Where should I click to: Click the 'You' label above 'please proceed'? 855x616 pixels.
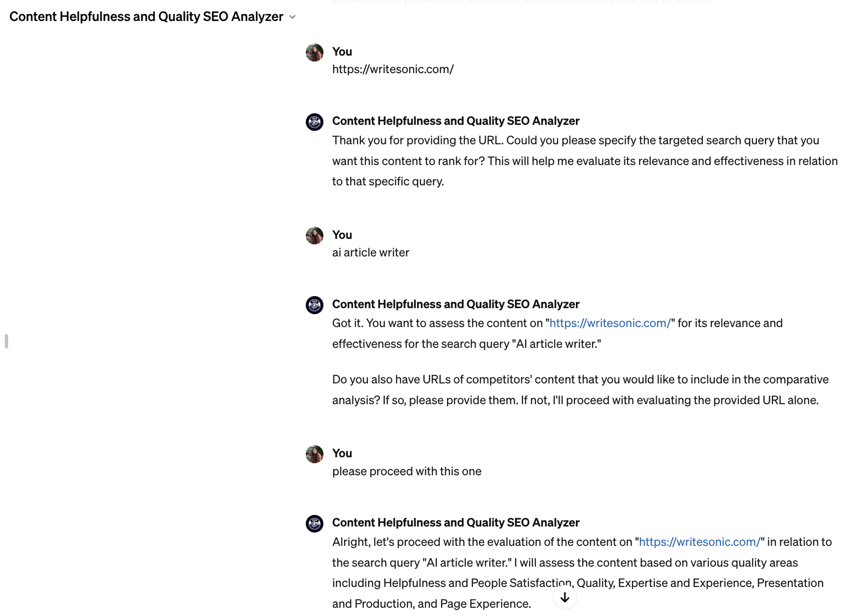coord(342,453)
